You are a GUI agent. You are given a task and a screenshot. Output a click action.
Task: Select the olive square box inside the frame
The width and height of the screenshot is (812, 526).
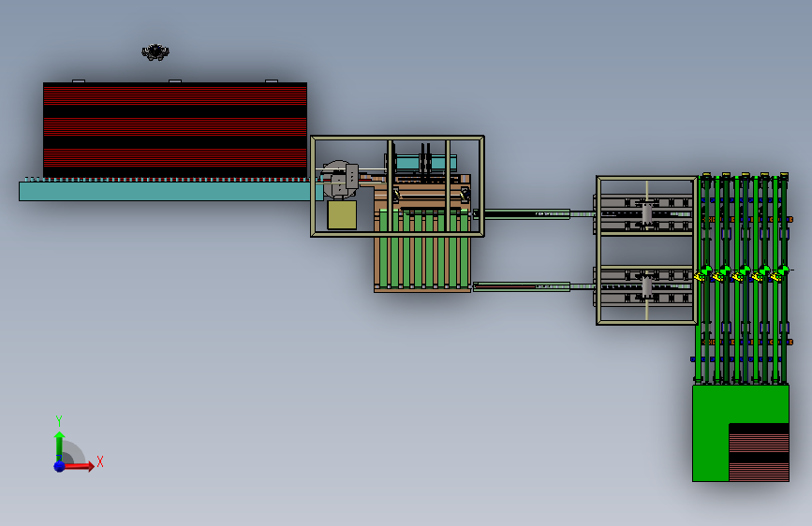342,214
